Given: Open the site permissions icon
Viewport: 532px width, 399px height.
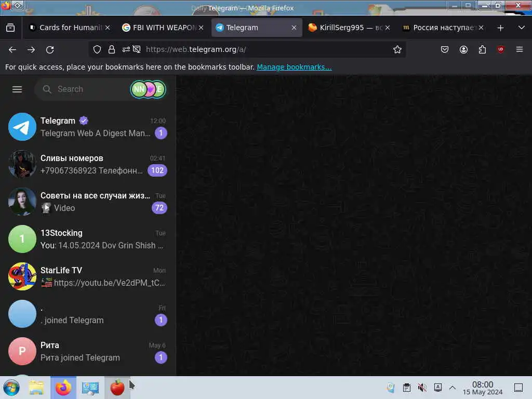Looking at the screenshot, I should click(126, 49).
